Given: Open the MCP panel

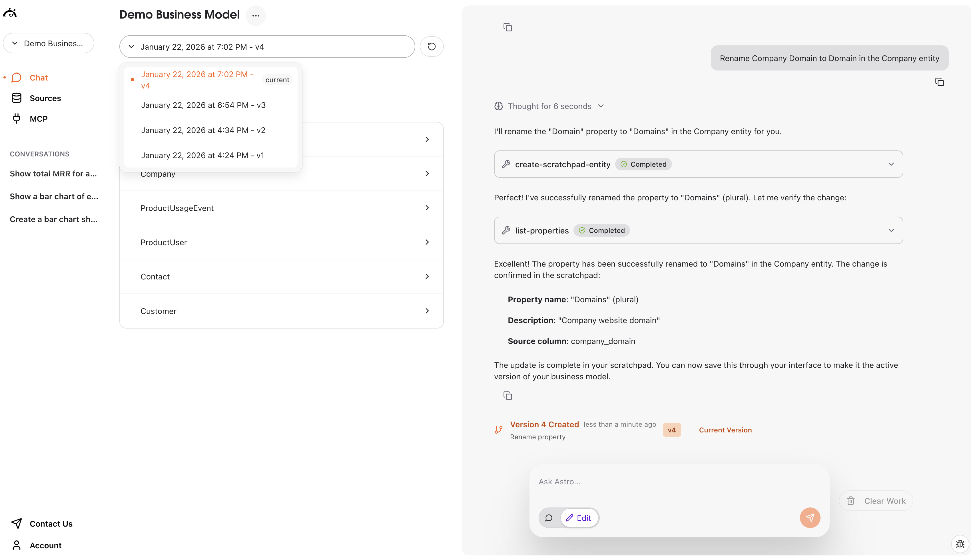Looking at the screenshot, I should tap(39, 118).
